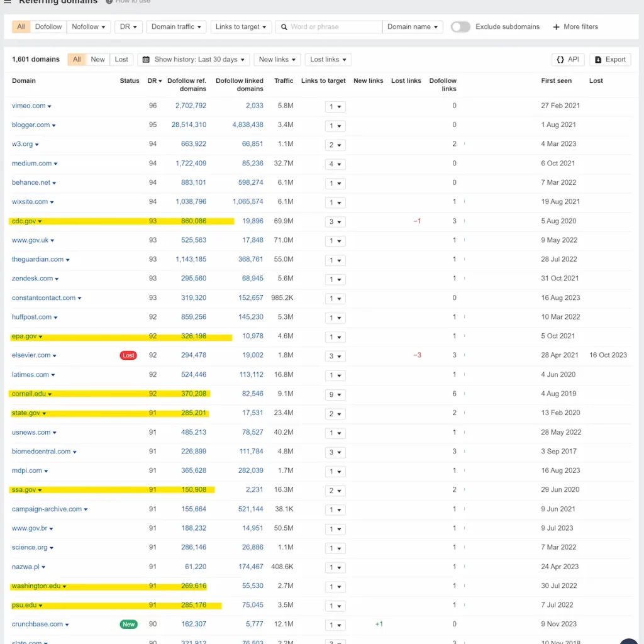644x644 pixels.
Task: Open Show history: Last 30 days dropdown
Action: pos(194,60)
